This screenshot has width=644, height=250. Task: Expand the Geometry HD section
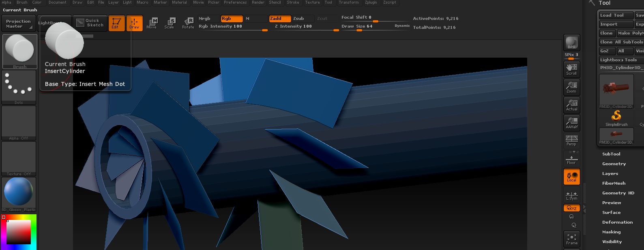(x=618, y=193)
